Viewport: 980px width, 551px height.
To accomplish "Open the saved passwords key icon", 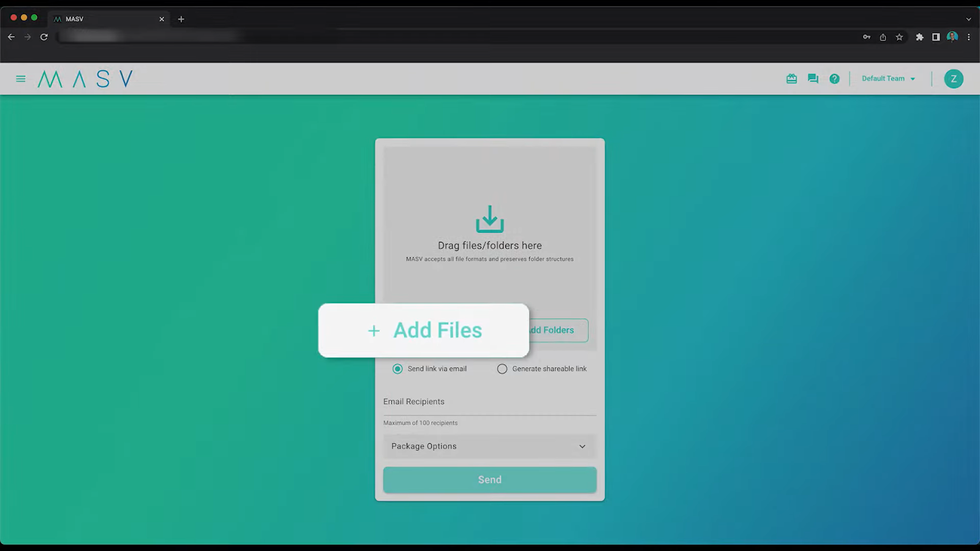I will point(867,37).
